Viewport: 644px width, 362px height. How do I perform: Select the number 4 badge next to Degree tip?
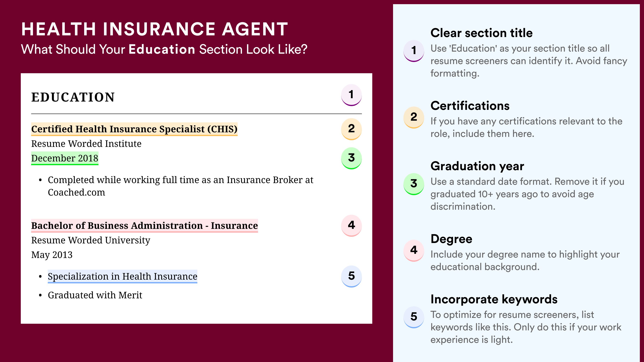tap(414, 250)
